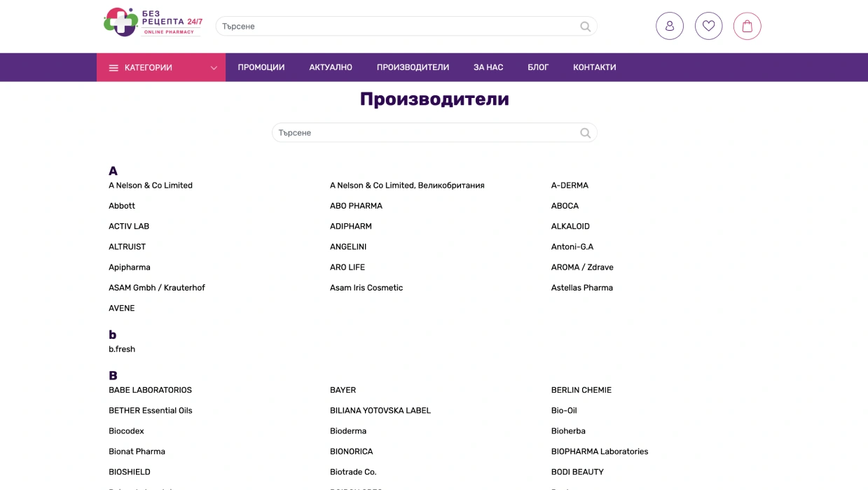
Task: Open the BABE LABORATORIOS manufacturer link
Action: (x=150, y=390)
